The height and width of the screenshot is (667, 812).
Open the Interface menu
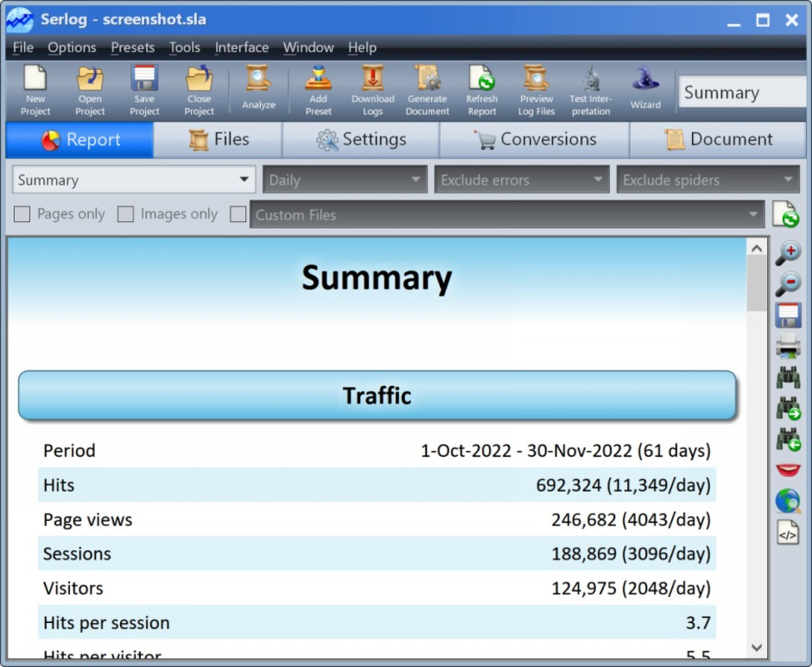pyautogui.click(x=242, y=48)
